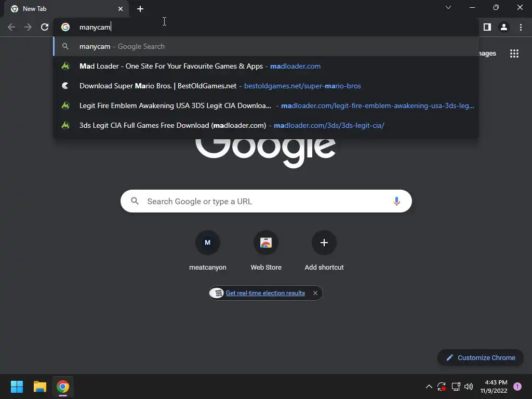The image size is (532, 399).
Task: Click the Images link at top right
Action: coord(487,54)
